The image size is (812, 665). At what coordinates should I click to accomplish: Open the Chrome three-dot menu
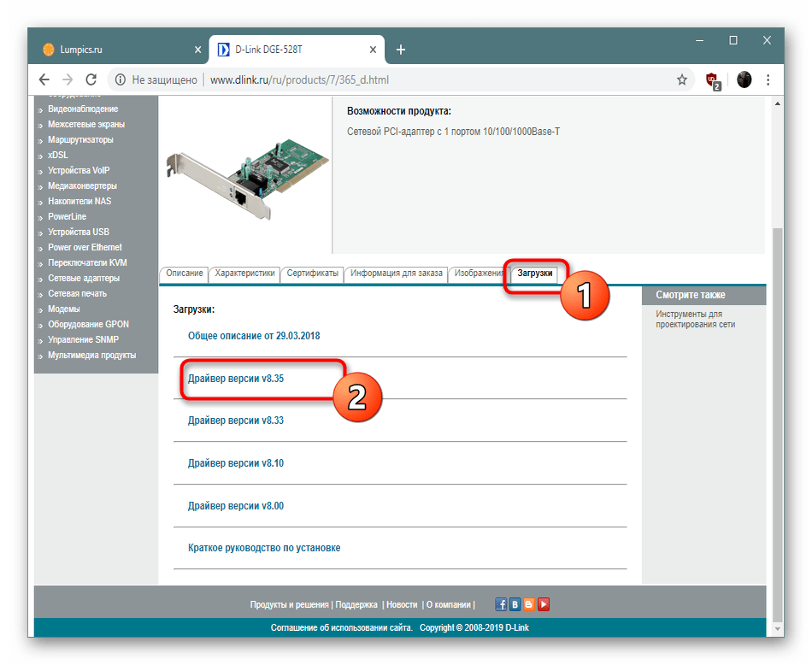[x=769, y=79]
